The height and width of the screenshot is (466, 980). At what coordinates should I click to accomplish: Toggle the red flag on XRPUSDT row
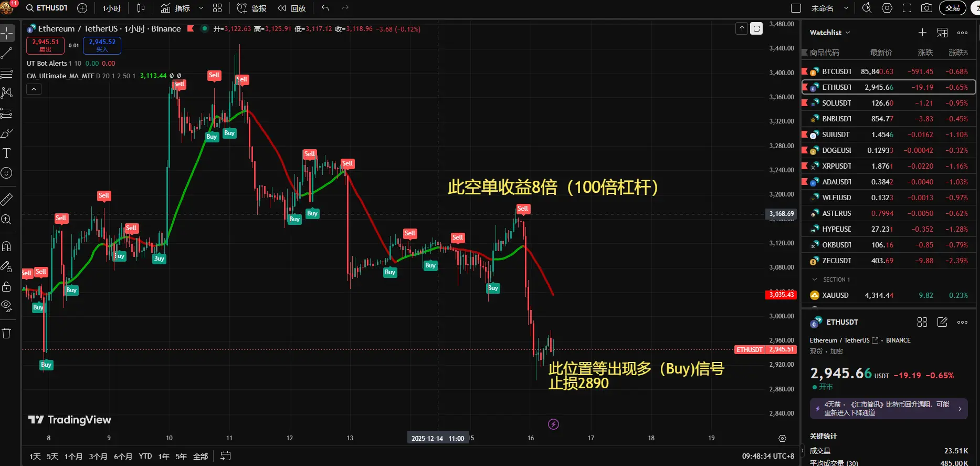coord(805,166)
